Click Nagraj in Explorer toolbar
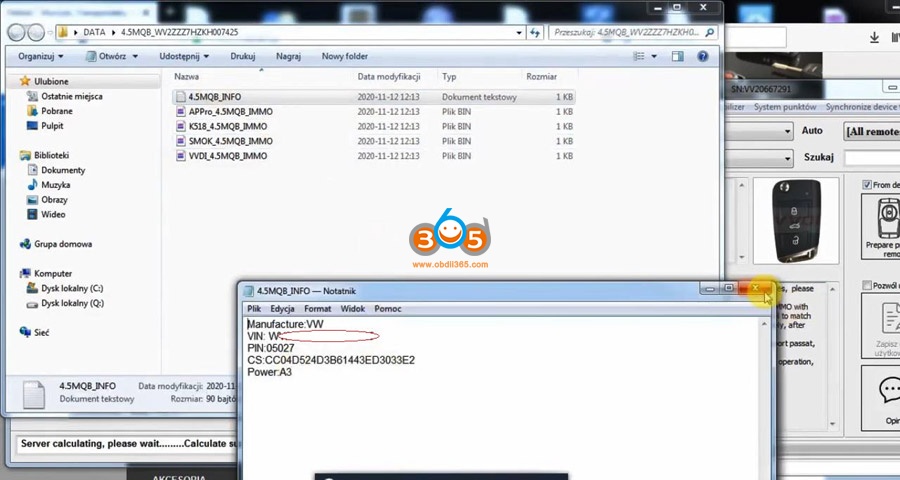The height and width of the screenshot is (480, 900). click(x=289, y=56)
